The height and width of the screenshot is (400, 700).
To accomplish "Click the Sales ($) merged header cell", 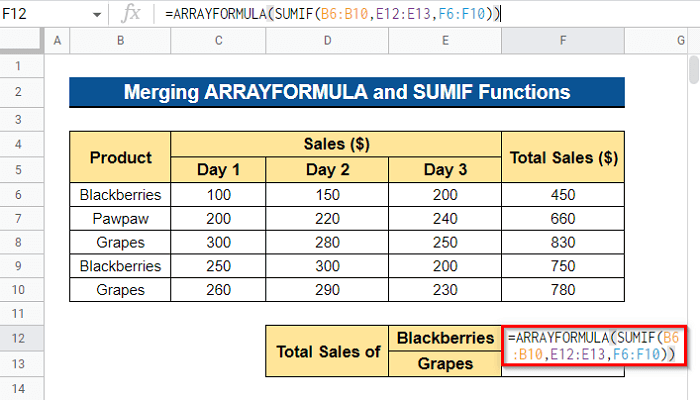I will tap(336, 144).
